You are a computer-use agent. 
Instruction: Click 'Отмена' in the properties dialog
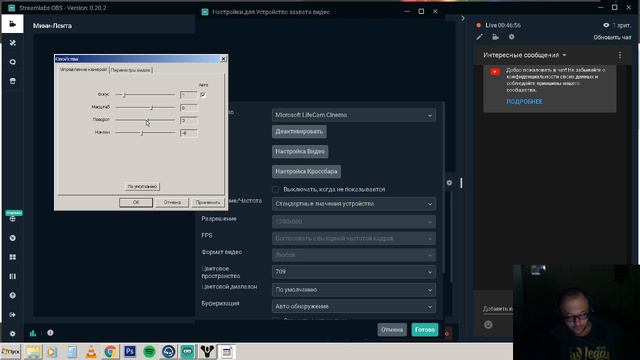172,202
